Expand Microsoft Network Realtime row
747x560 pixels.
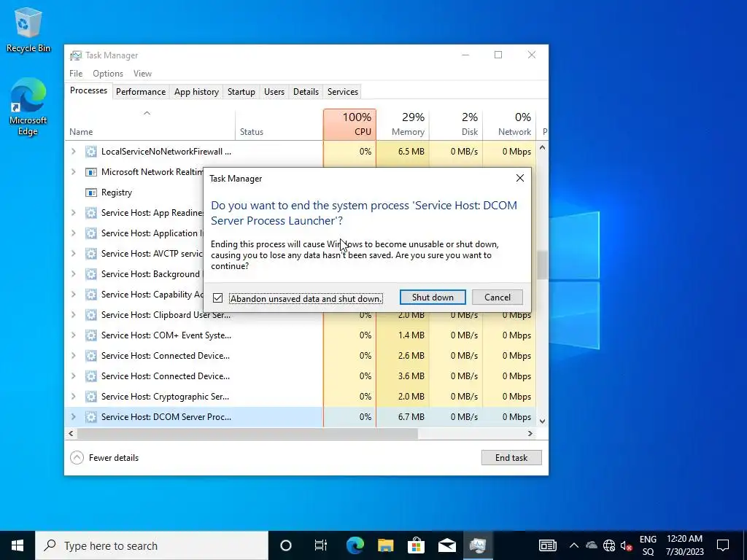74,172
